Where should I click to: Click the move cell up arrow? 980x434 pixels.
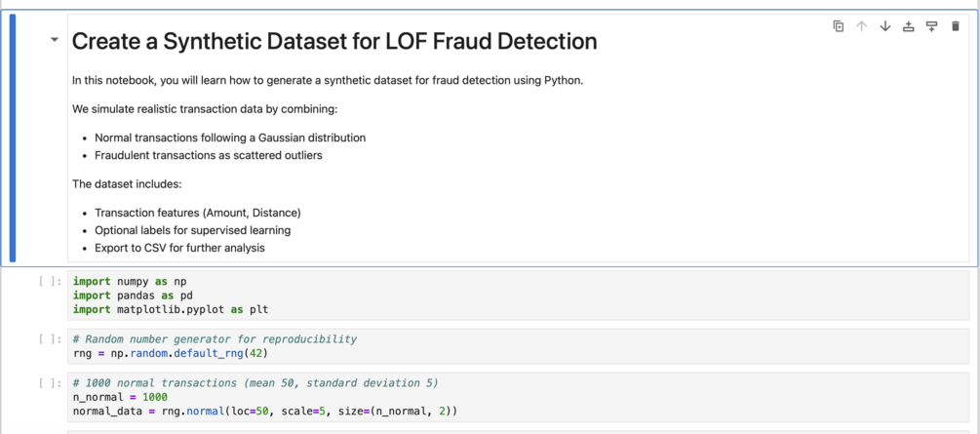point(861,26)
